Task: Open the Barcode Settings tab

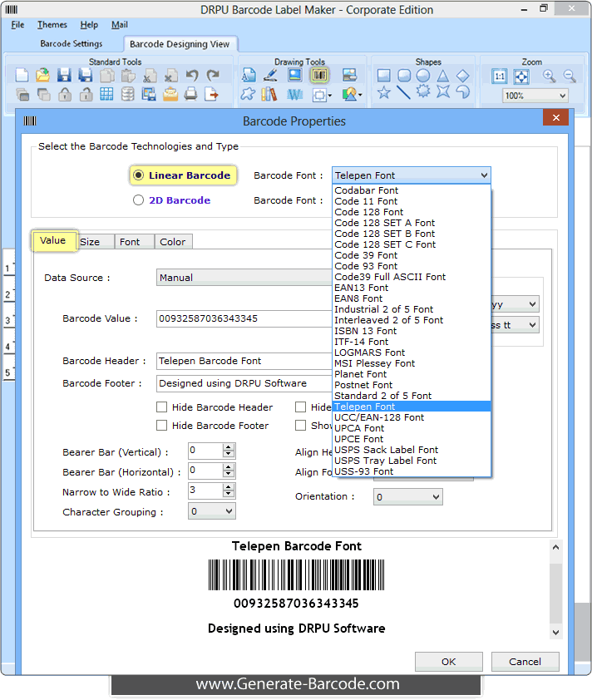Action: (x=72, y=44)
